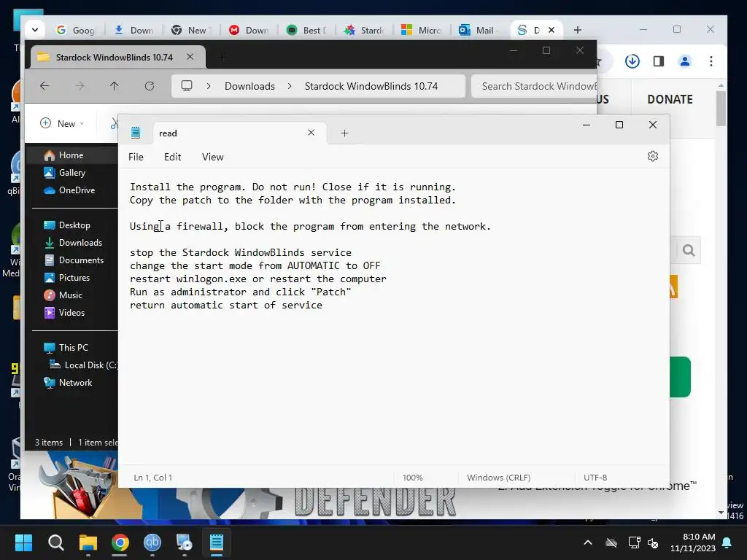Close the Stardock WindowBlinds 10.74 Explorer tab

point(190,57)
